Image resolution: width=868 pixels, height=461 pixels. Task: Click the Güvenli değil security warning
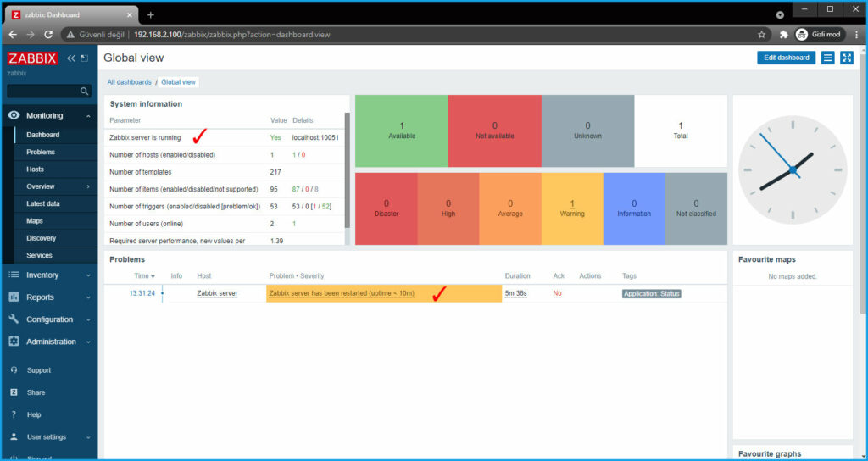[95, 34]
